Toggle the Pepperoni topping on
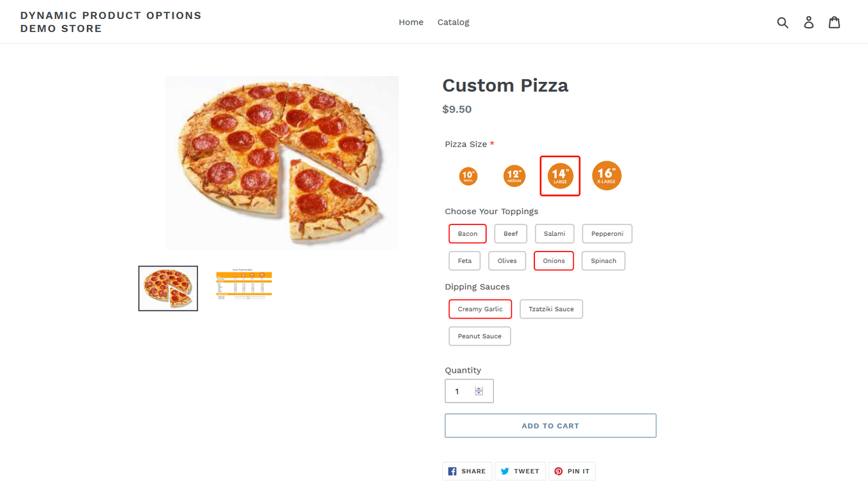The height and width of the screenshot is (488, 868). click(606, 233)
